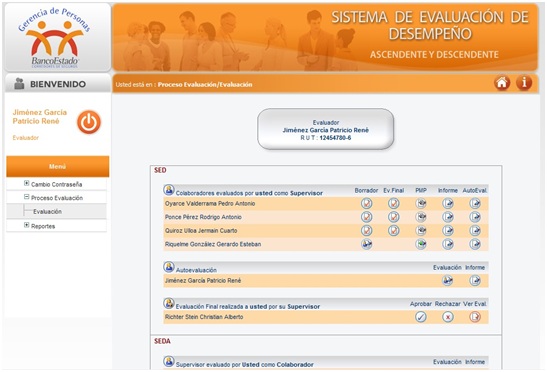
Task: View Informe for Quiroz Ulloa Jermain Cuarto
Action: pos(448,231)
